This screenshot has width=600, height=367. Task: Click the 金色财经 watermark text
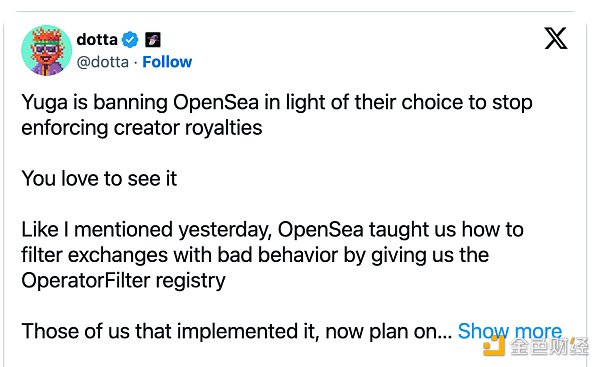(x=548, y=347)
